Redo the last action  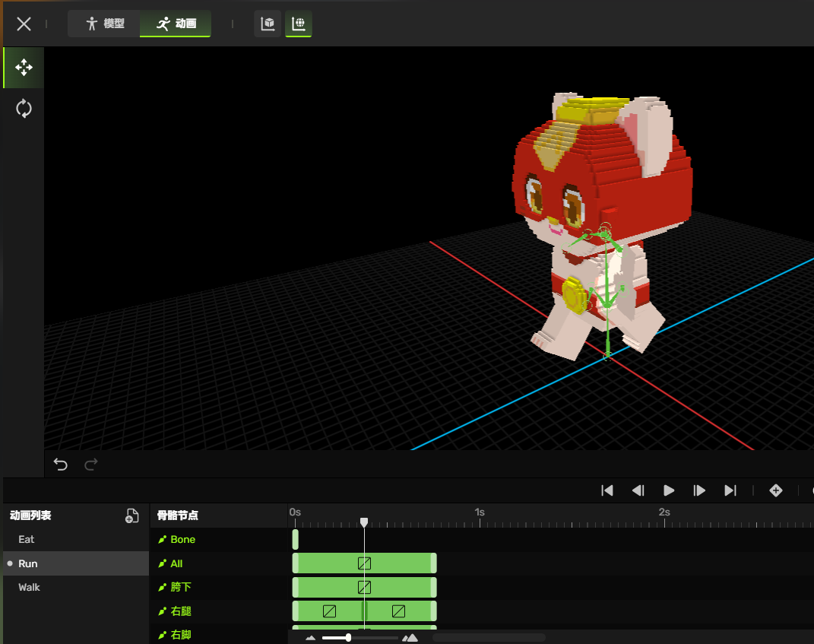click(91, 465)
